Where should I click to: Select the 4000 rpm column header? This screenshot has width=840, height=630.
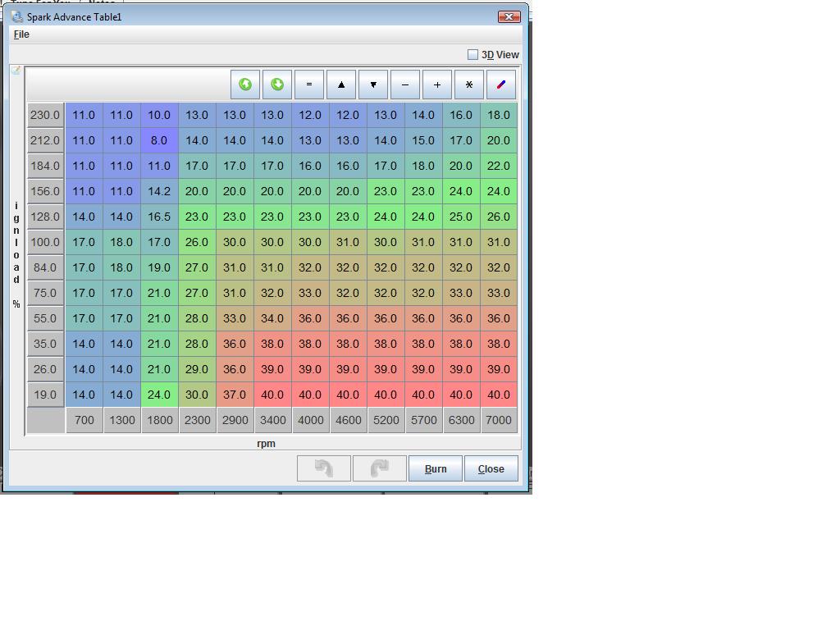[311, 421]
